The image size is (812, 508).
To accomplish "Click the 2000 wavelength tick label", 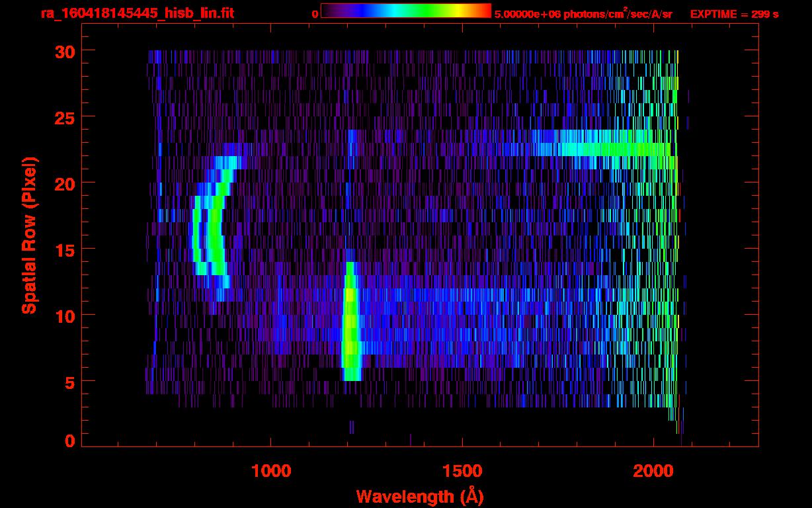I will pyautogui.click(x=653, y=470).
